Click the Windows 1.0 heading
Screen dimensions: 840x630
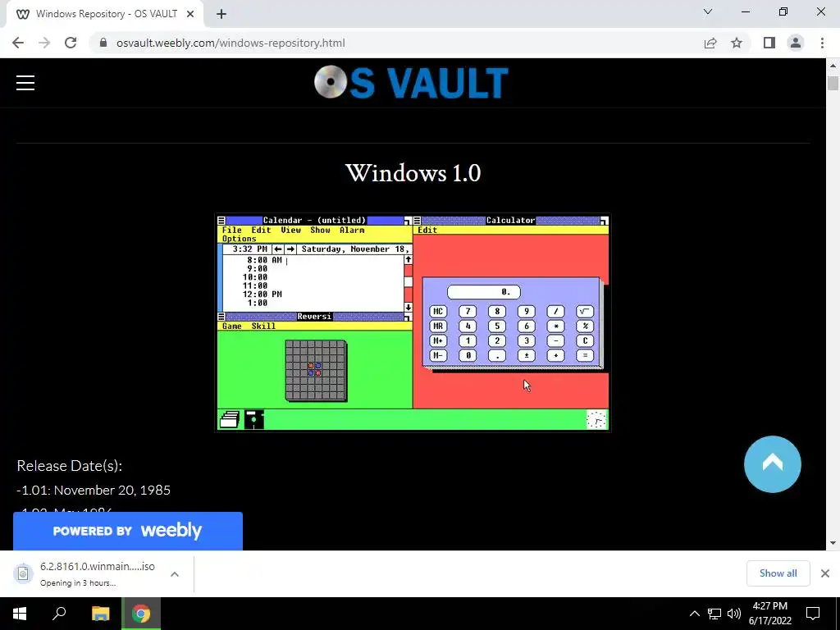[413, 173]
